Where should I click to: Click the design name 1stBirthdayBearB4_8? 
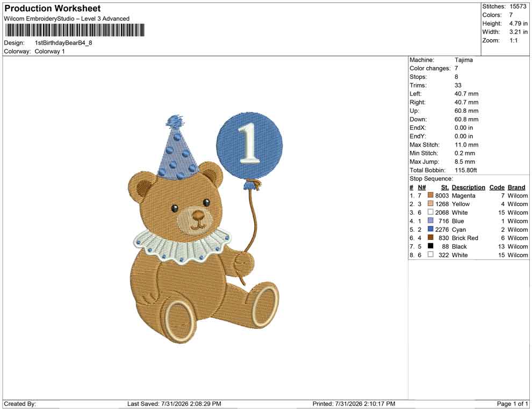pyautogui.click(x=63, y=43)
